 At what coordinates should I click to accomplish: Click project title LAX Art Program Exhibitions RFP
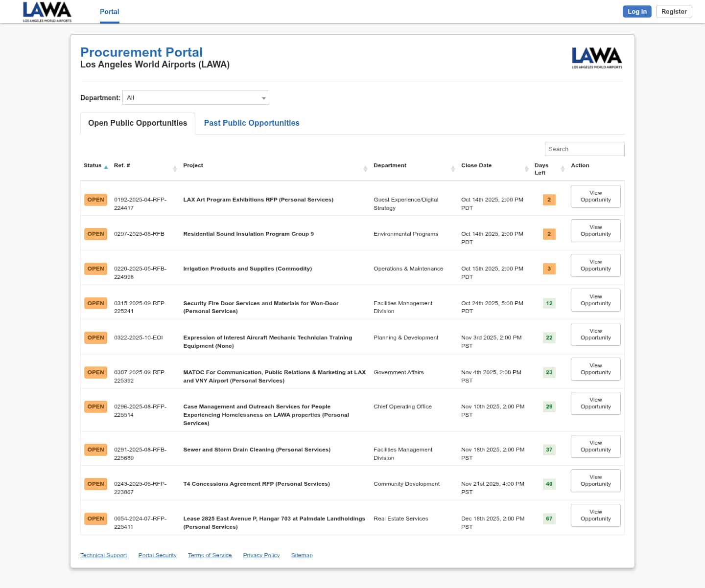[x=258, y=200]
